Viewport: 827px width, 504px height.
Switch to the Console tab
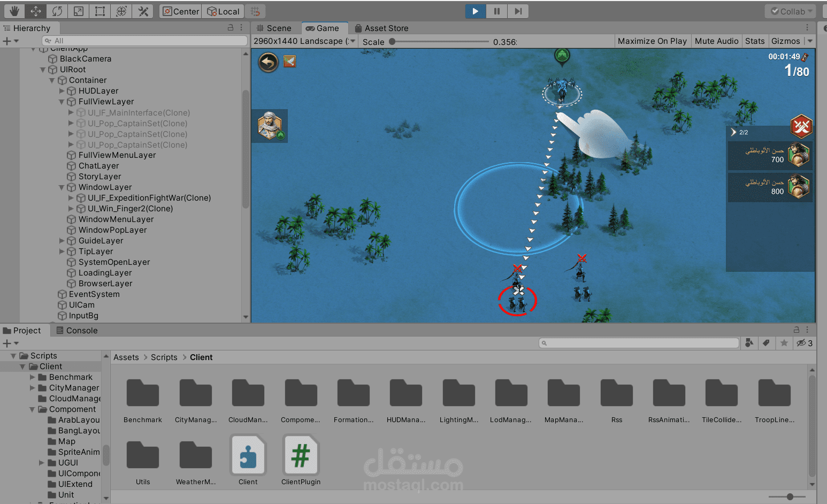[x=77, y=331]
